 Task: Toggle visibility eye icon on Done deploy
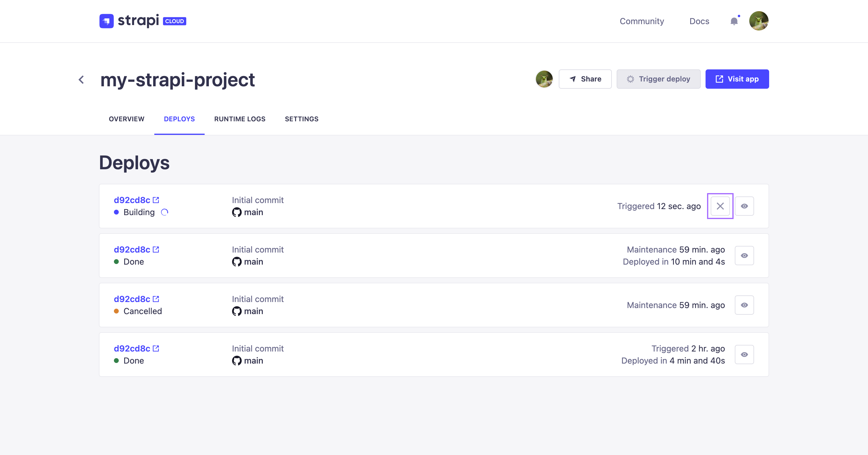click(744, 255)
